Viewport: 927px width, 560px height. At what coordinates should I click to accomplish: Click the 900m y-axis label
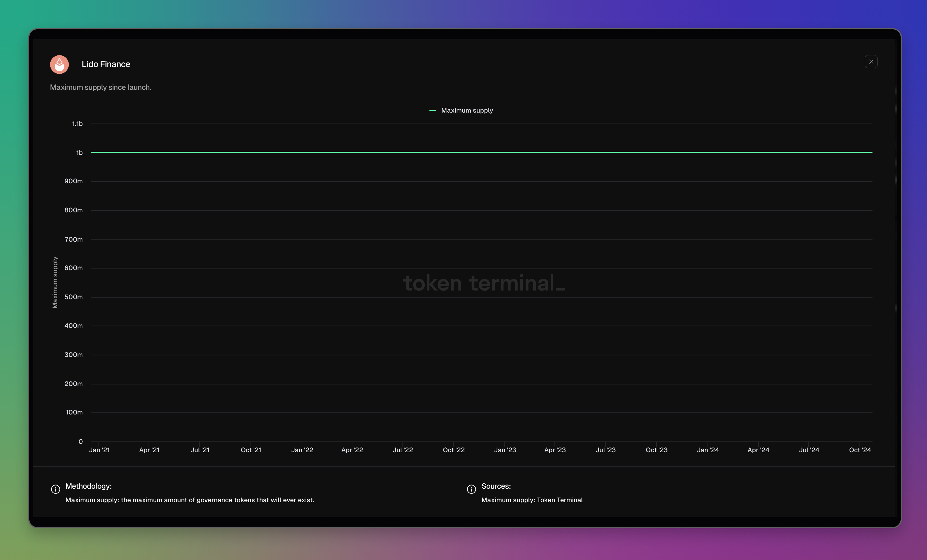tap(73, 181)
